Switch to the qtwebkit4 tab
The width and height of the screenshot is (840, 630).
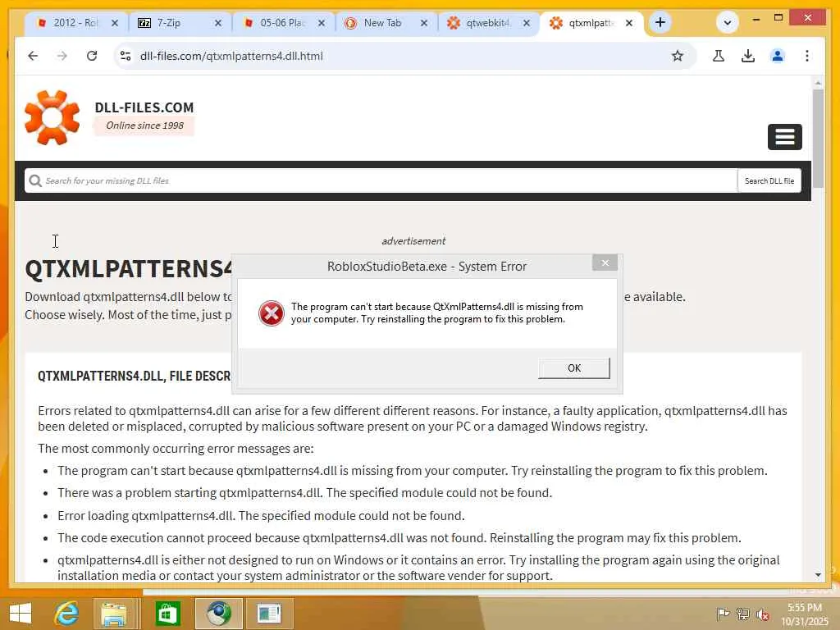[488, 22]
